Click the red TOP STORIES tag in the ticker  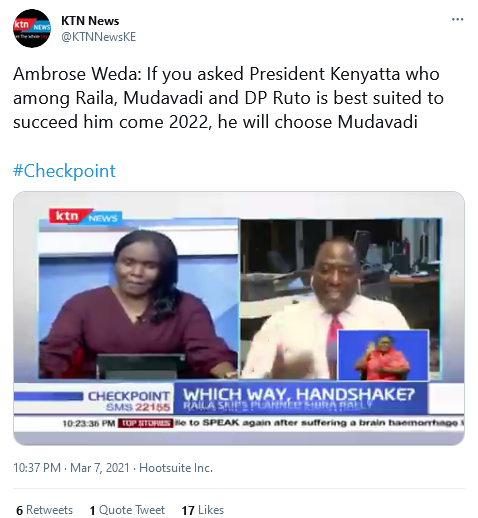pyautogui.click(x=145, y=423)
